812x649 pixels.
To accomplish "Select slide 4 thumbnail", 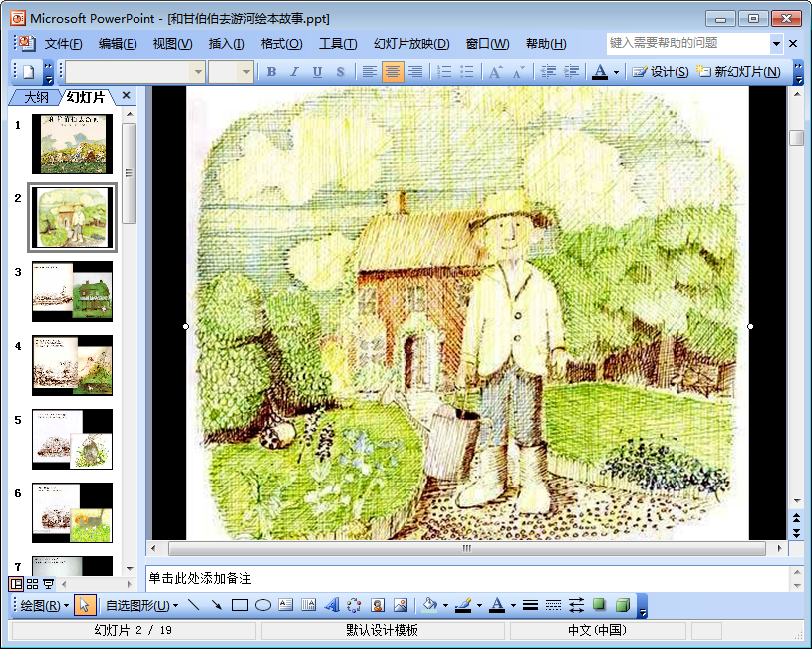I will (x=72, y=366).
